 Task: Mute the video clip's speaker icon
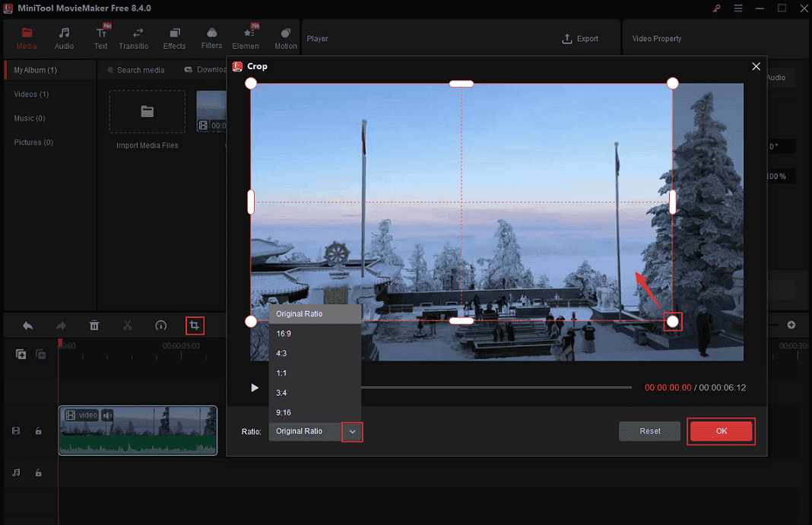click(106, 415)
